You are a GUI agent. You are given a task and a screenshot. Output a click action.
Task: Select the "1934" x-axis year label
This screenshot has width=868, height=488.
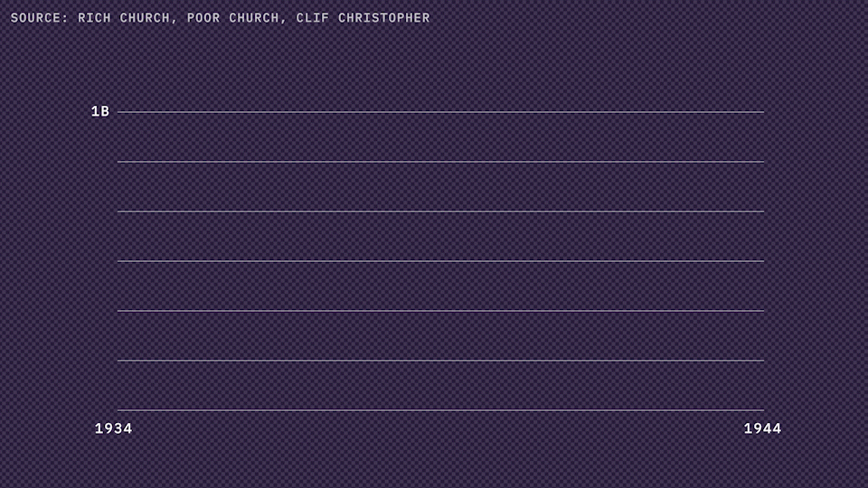coord(114,428)
